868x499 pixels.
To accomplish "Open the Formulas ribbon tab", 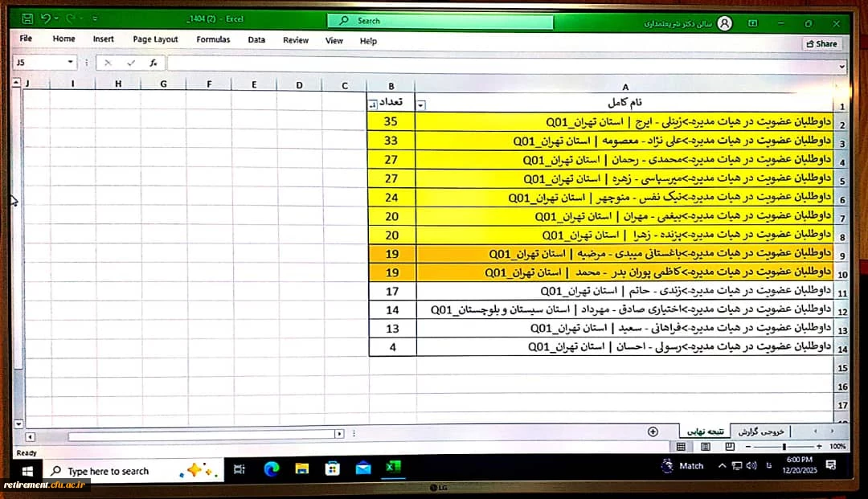I will pos(213,39).
